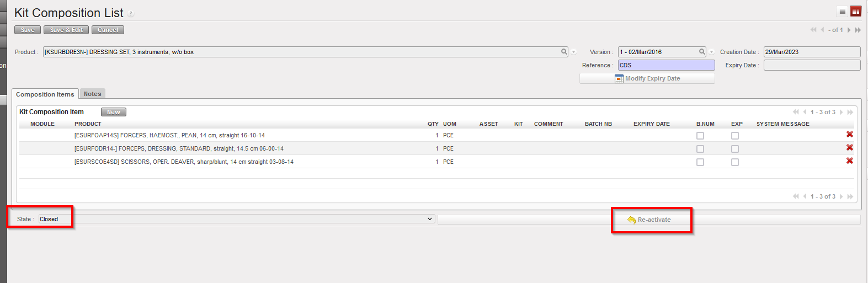The width and height of the screenshot is (868, 283).
Task: Click the help question mark beside the title
Action: coord(131,14)
